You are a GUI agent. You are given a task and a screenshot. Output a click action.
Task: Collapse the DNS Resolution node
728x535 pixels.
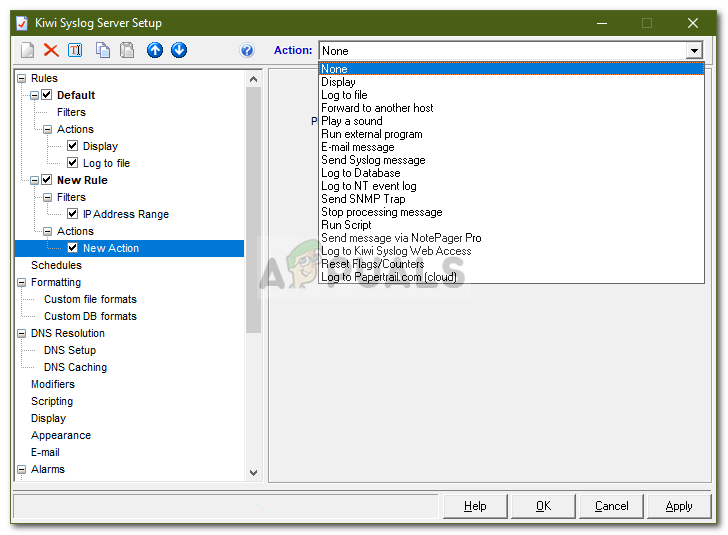(x=21, y=333)
